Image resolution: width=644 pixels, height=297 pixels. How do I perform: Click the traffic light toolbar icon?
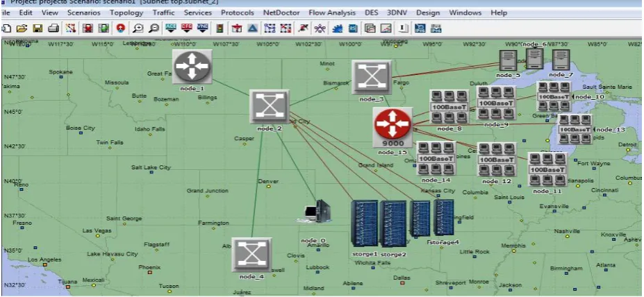coord(220,28)
